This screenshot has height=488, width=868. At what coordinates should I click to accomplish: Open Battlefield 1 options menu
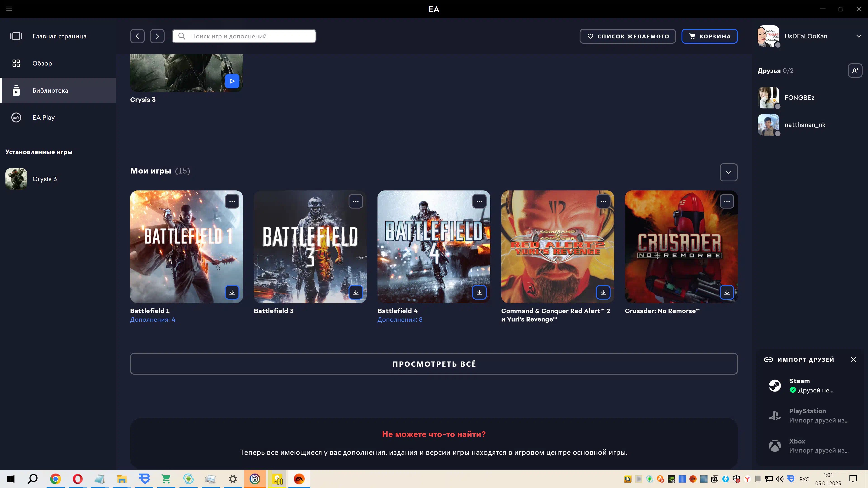(232, 201)
